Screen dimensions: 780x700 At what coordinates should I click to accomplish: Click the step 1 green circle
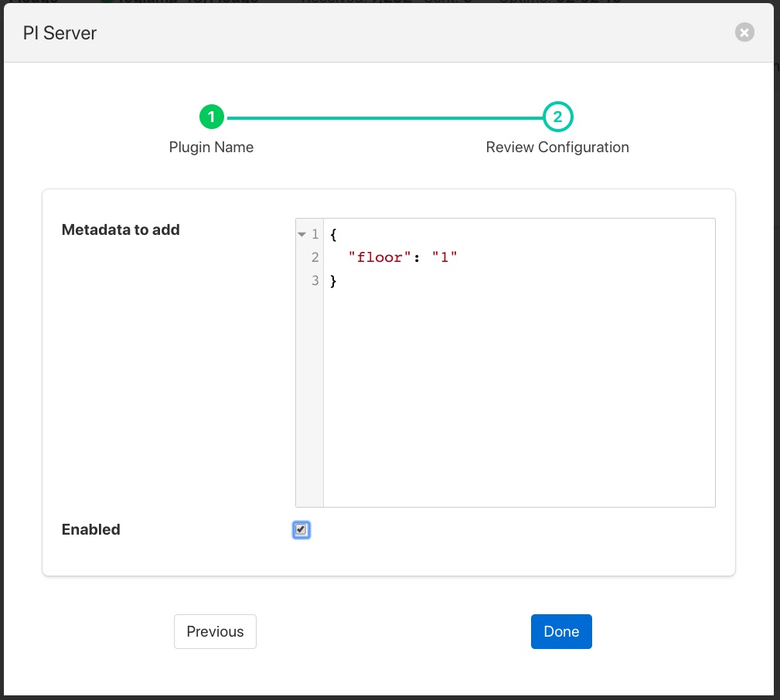click(x=211, y=117)
